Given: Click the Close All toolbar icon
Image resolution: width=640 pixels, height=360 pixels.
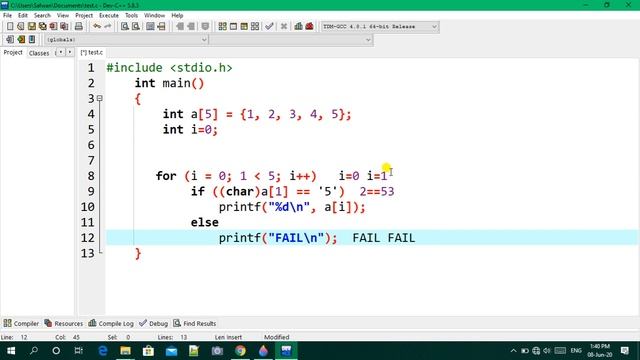Looking at the screenshot, I should tap(64, 27).
